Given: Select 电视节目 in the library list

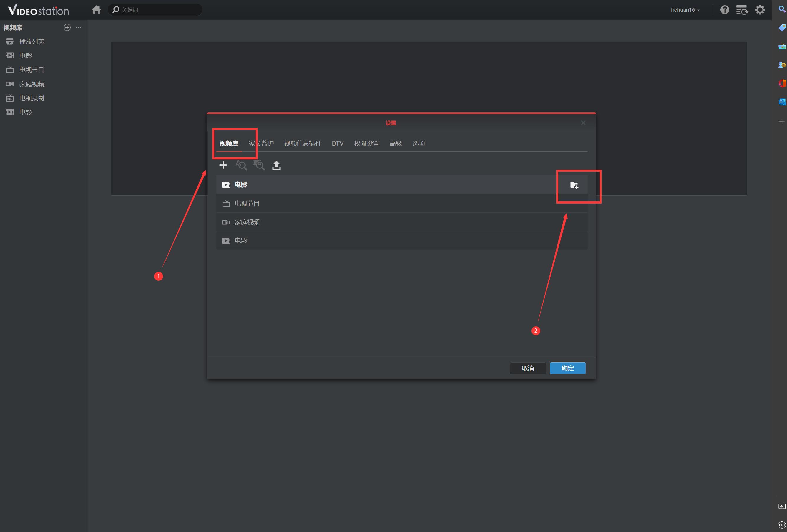Looking at the screenshot, I should click(x=247, y=203).
